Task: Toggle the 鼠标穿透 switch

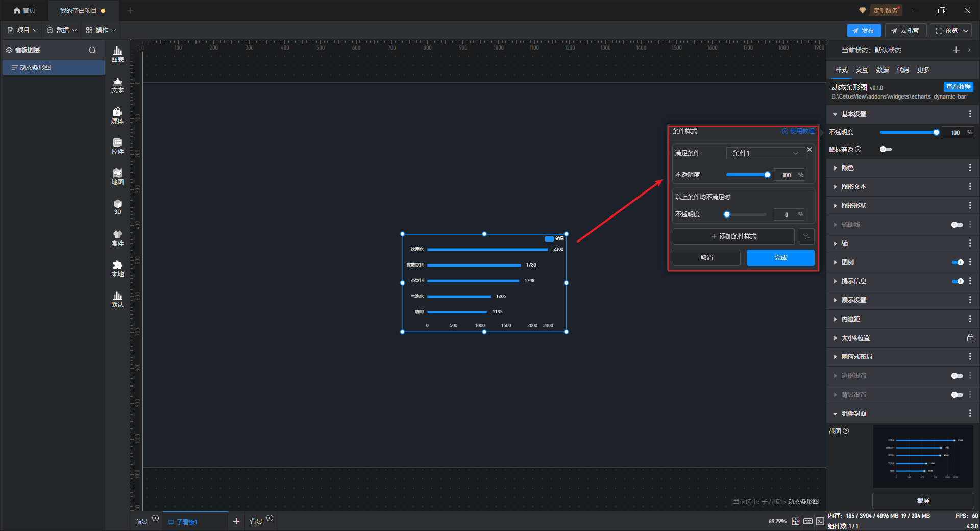Action: (x=886, y=149)
